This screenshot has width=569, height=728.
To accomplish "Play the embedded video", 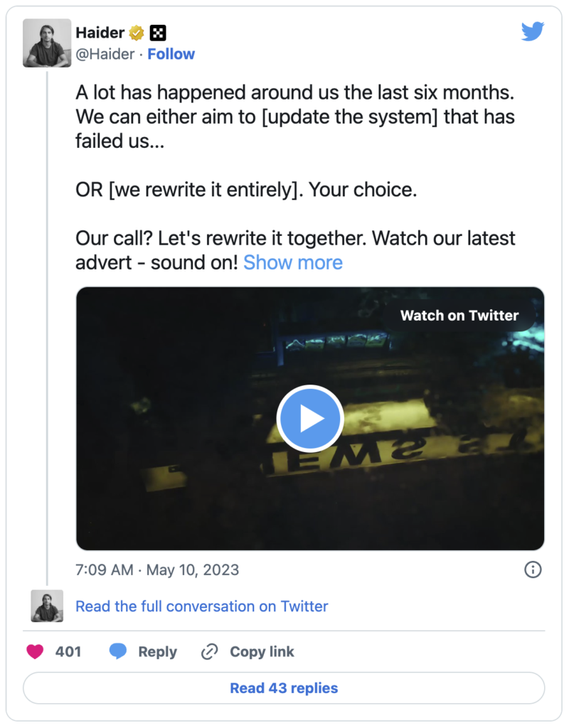I will click(x=310, y=418).
